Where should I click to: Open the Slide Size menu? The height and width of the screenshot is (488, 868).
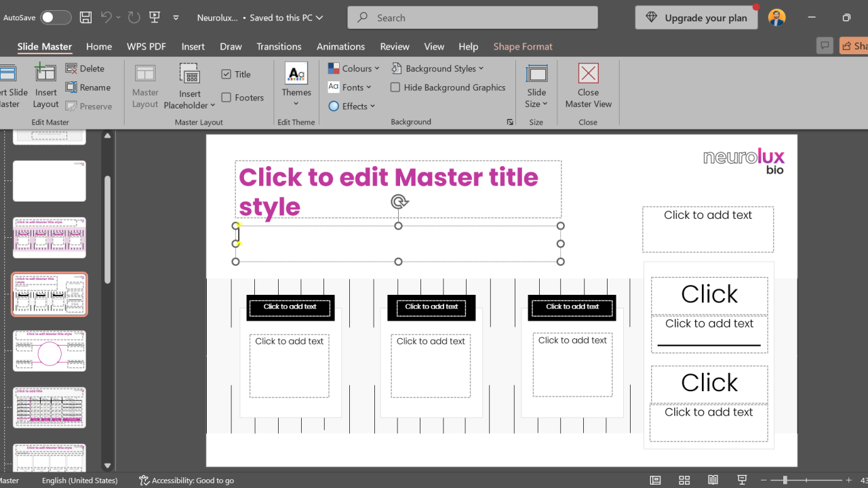pyautogui.click(x=536, y=86)
